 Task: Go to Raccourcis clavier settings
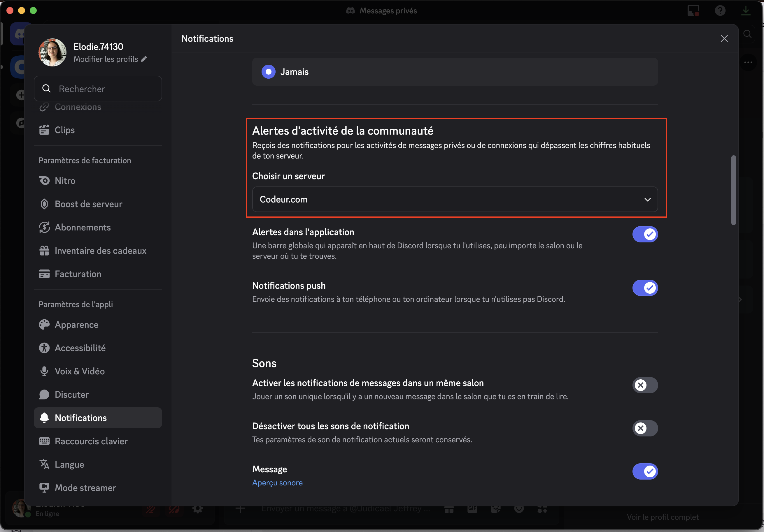pos(91,441)
